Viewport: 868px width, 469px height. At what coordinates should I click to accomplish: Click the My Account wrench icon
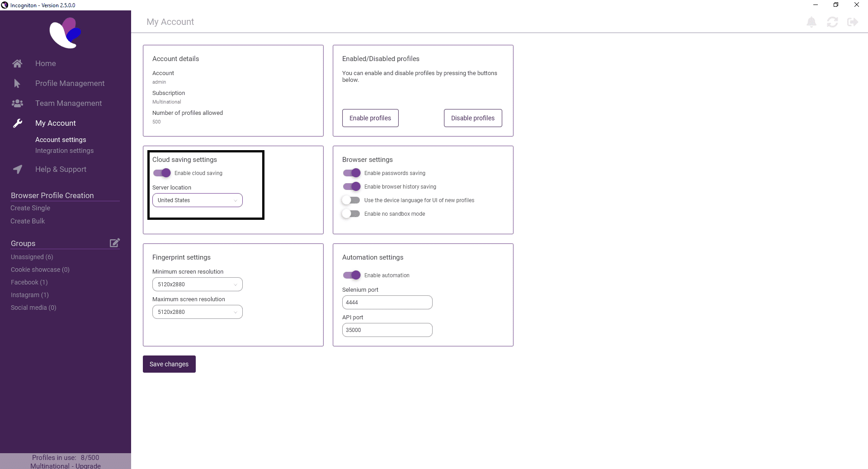(17, 123)
